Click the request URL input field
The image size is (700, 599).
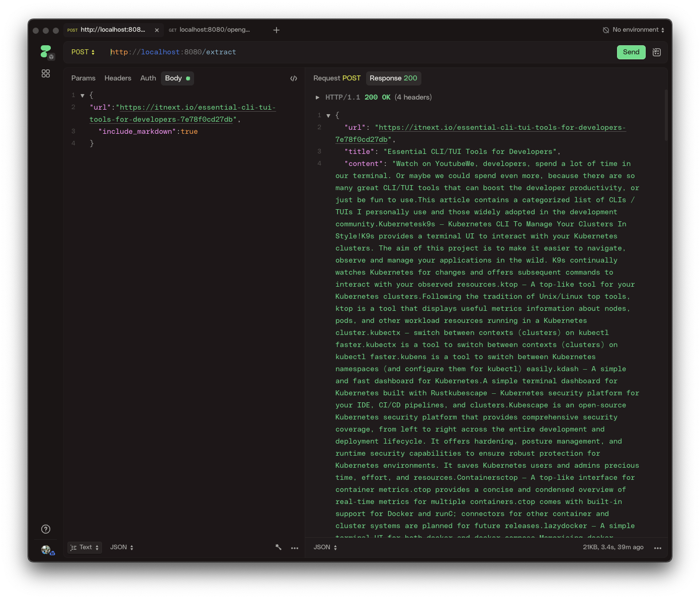point(360,52)
